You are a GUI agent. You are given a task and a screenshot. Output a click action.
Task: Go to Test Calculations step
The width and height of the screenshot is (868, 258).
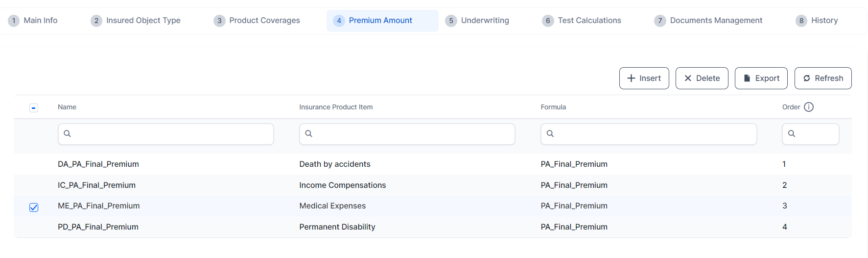point(582,21)
